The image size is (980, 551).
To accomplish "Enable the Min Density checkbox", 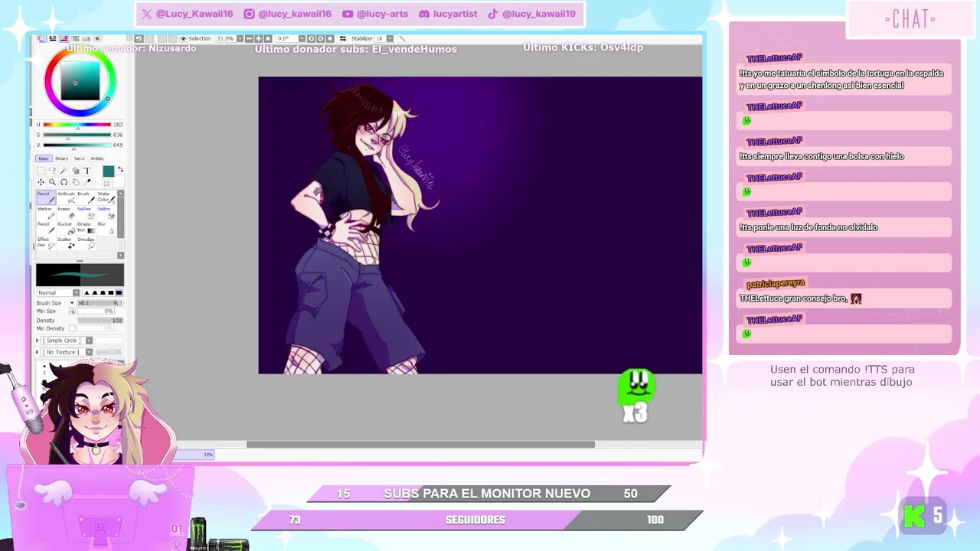I will [x=72, y=328].
